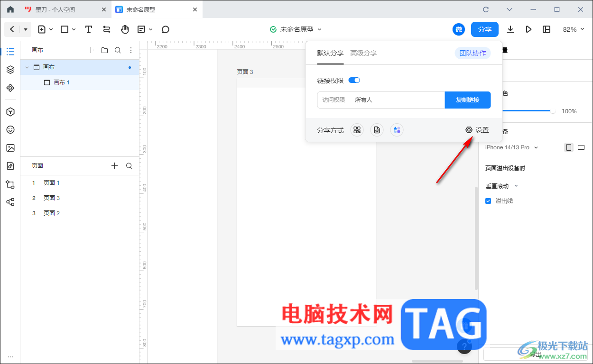This screenshot has height=364, width=593.
Task: Open the back button dropdown arrow
Action: (26, 29)
